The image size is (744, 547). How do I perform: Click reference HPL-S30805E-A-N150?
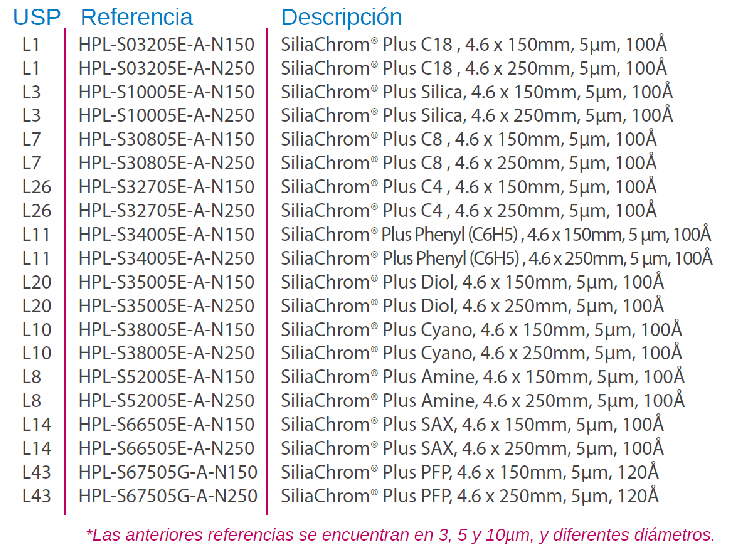click(167, 139)
